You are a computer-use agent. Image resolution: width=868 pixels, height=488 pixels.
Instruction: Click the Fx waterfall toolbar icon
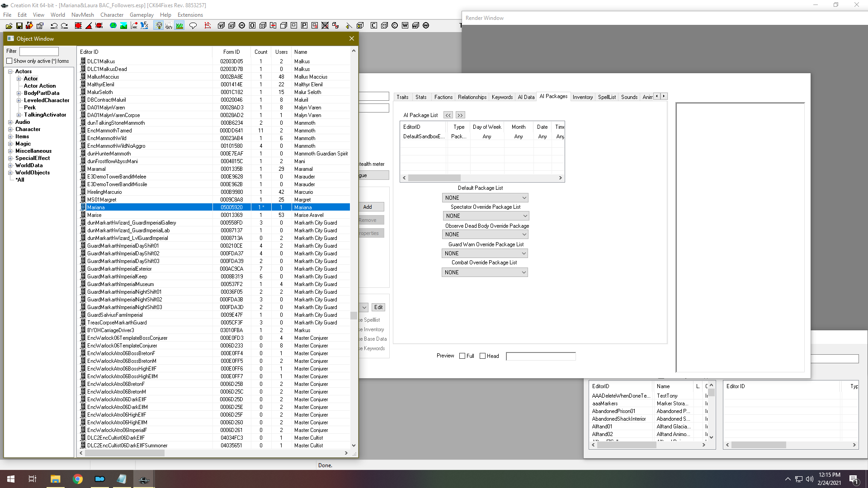coord(144,26)
